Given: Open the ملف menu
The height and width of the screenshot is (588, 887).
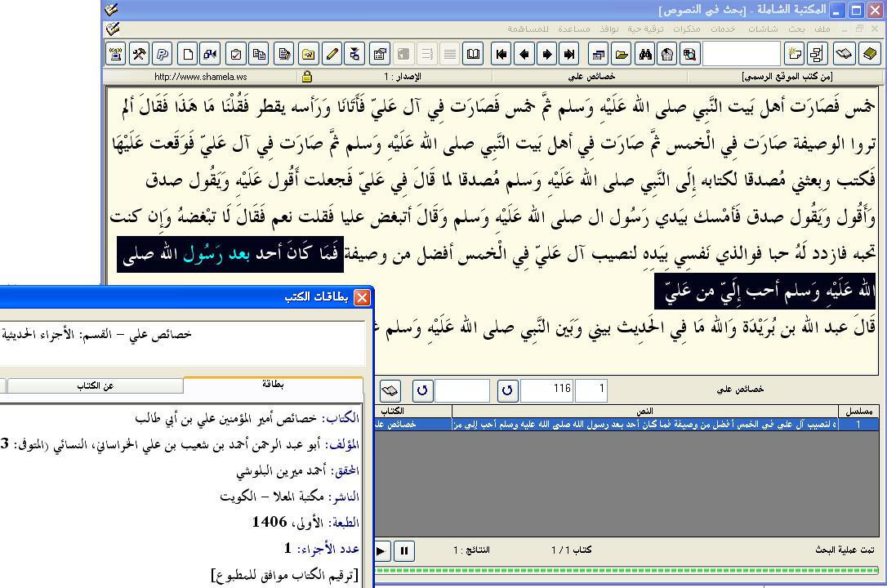Looking at the screenshot, I should (822, 29).
